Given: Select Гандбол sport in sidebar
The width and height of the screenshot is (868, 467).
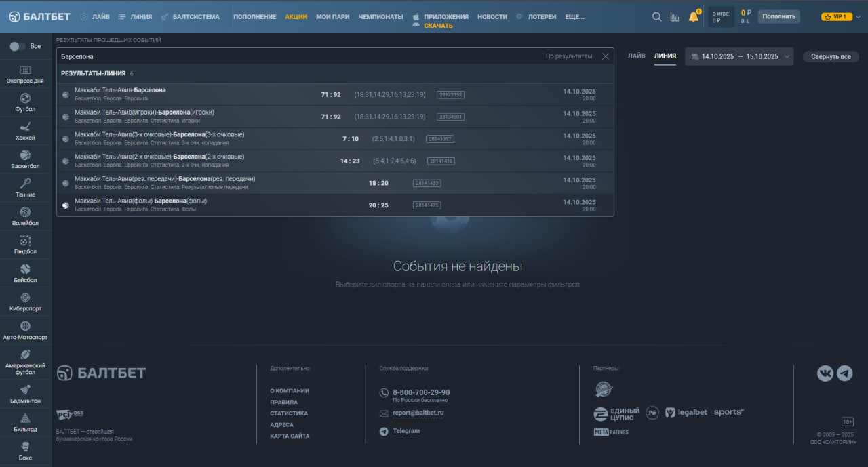Looking at the screenshot, I should [25, 245].
